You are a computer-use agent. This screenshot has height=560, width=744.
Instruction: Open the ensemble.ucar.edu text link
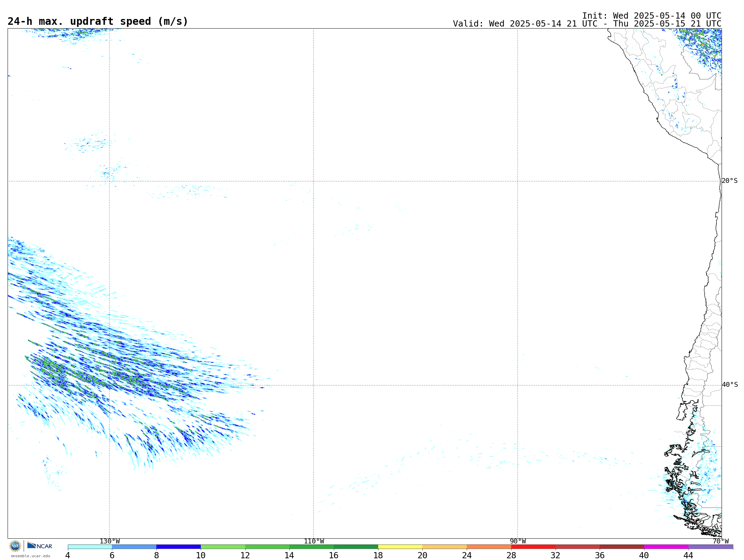[x=31, y=556]
